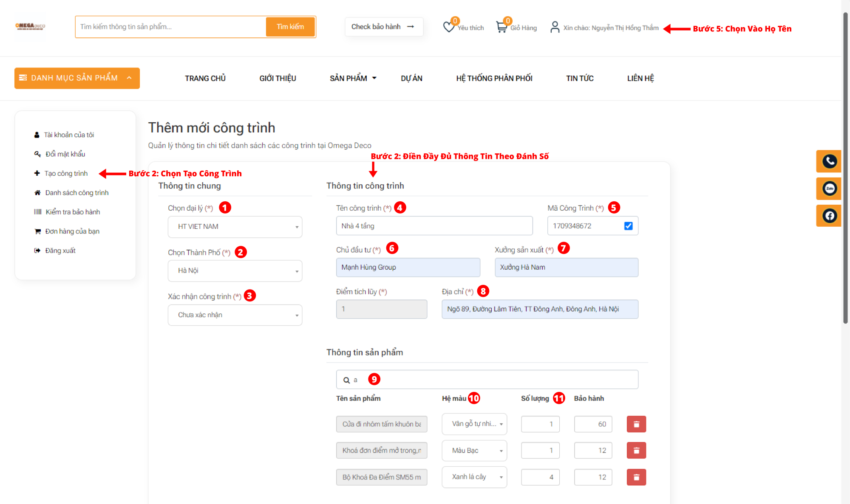Click the Chủ đầu tư field
This screenshot has width=850, height=504.
(408, 267)
